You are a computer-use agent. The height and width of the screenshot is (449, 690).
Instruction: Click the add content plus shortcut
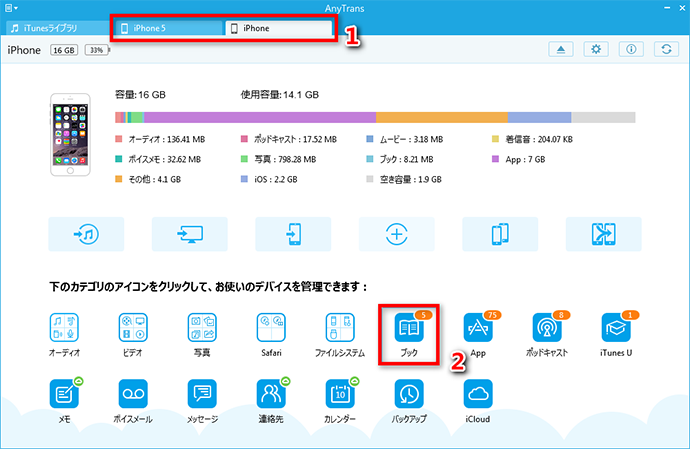tap(396, 234)
